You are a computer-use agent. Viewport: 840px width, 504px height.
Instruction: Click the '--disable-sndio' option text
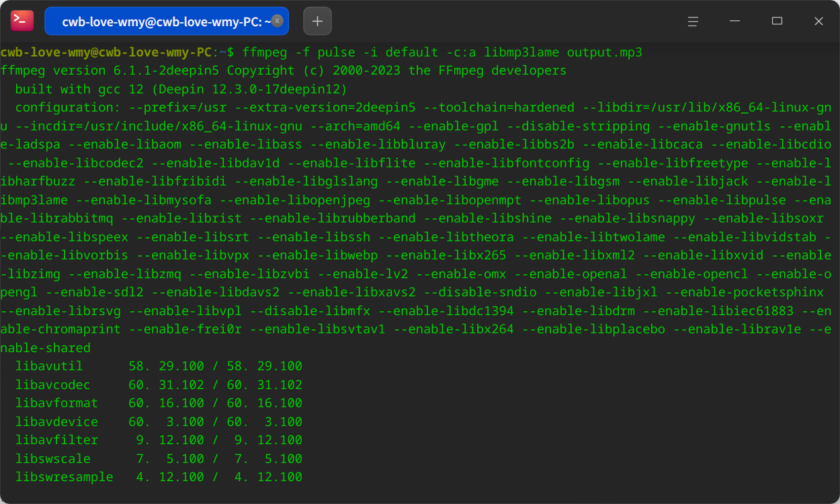(480, 292)
